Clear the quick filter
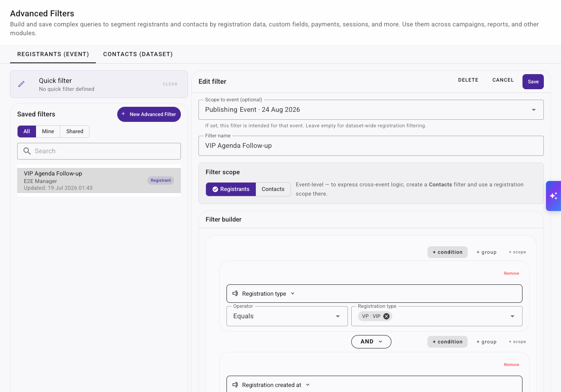Screen dimensions: 561x392 pos(170,84)
